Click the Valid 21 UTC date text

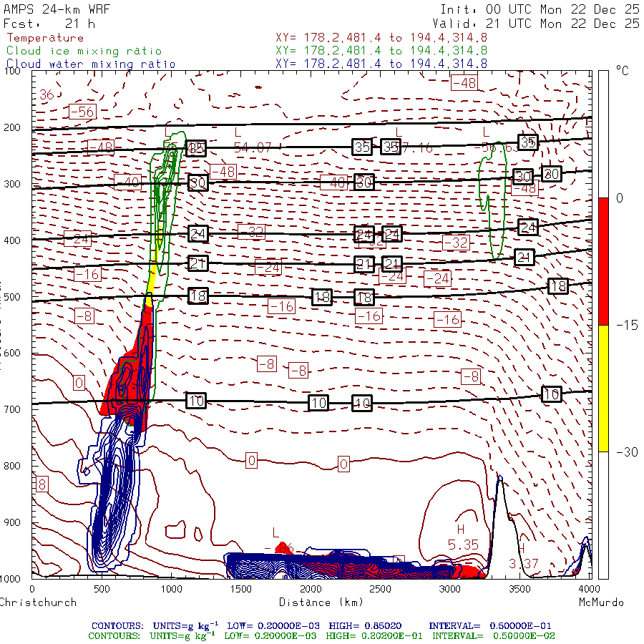(535, 24)
